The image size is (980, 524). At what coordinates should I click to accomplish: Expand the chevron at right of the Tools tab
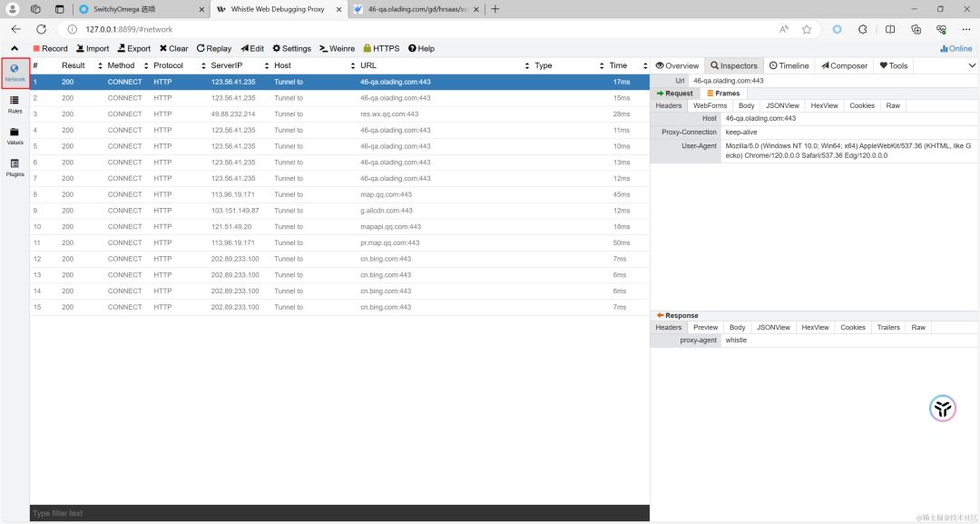tap(972, 65)
